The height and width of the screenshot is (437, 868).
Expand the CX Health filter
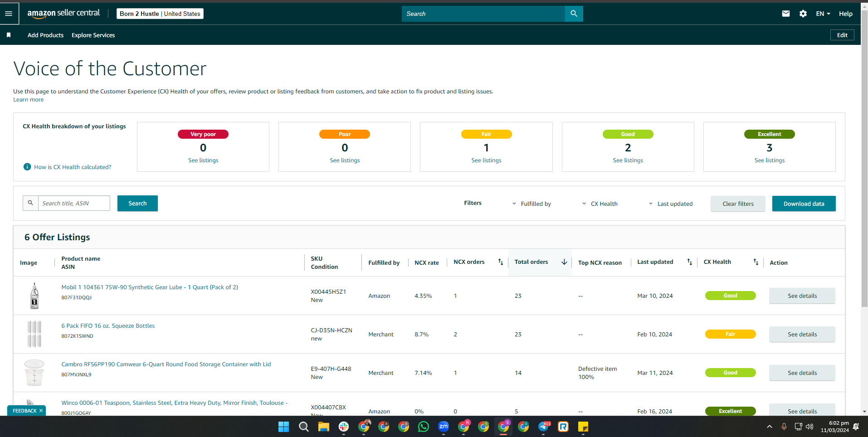point(600,204)
